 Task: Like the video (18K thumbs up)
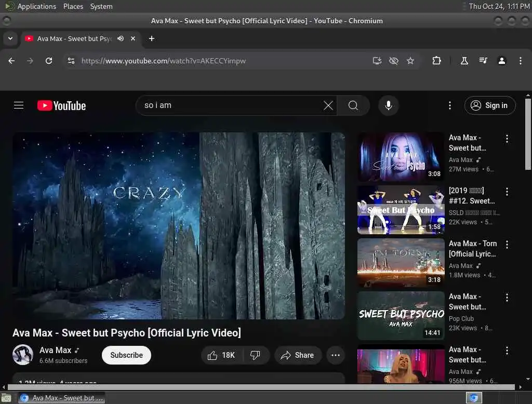coord(222,355)
